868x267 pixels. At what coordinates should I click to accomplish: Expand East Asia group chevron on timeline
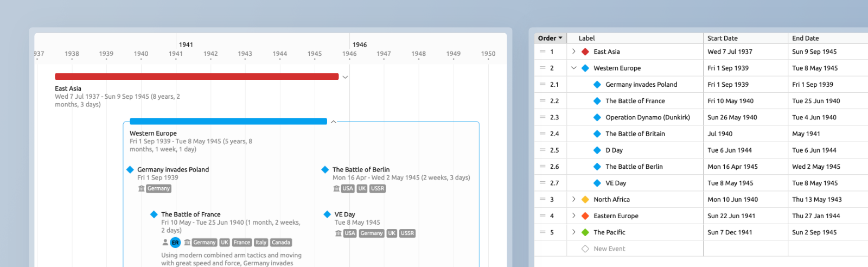345,77
